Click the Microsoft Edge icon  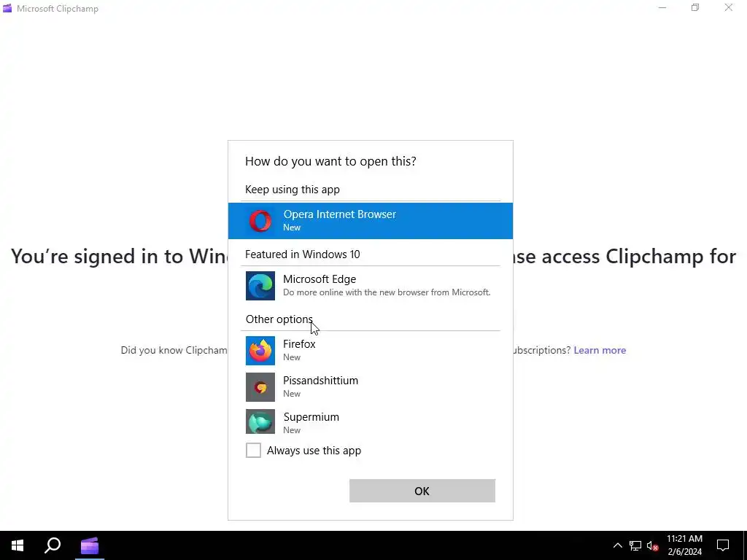click(x=260, y=286)
